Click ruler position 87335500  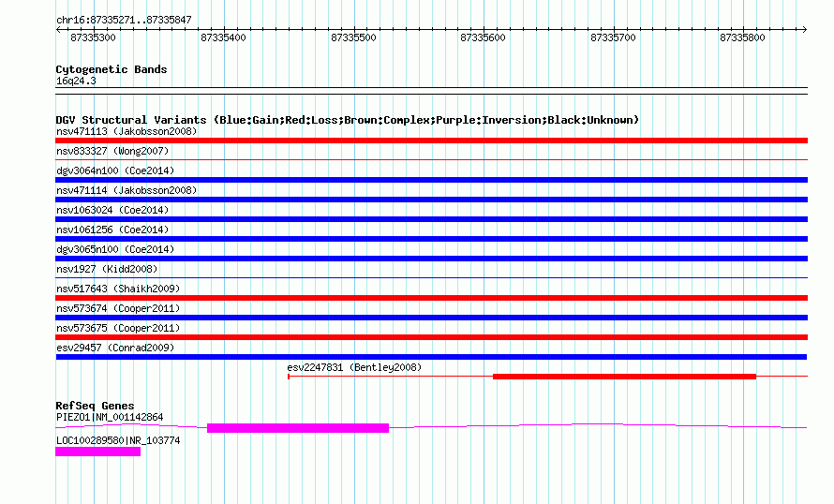(353, 37)
